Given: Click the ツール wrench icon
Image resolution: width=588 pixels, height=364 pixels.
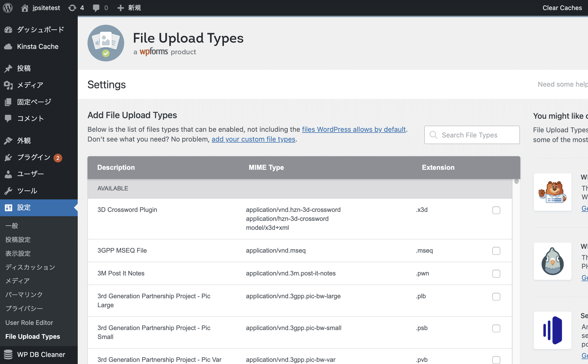Looking at the screenshot, I should point(8,191).
